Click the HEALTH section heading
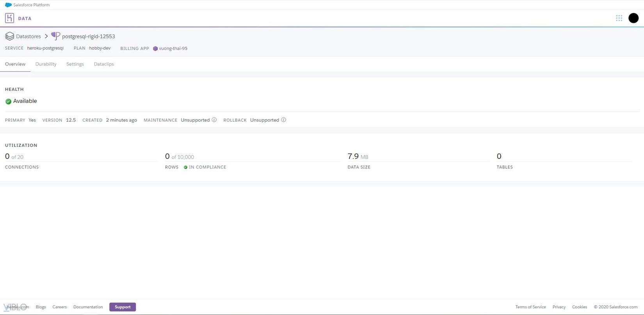The width and height of the screenshot is (644, 315). point(14,89)
